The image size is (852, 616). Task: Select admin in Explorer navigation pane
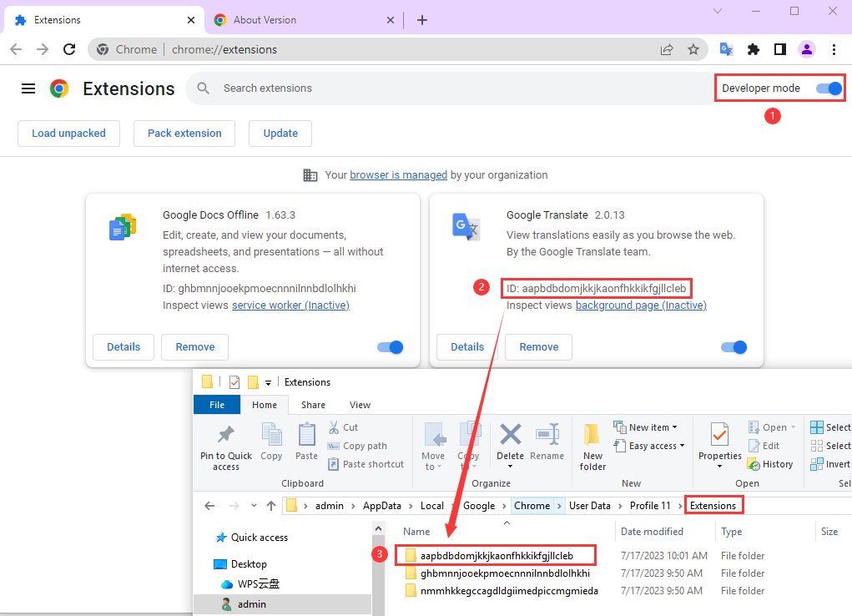click(x=244, y=604)
